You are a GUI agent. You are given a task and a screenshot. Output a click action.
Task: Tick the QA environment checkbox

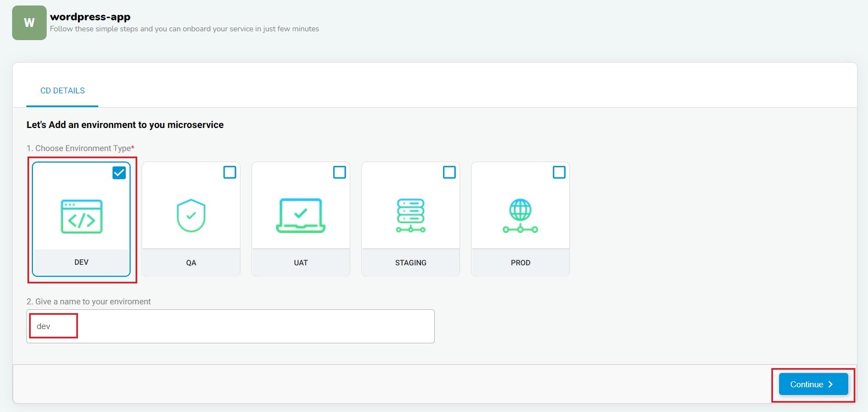click(x=229, y=172)
